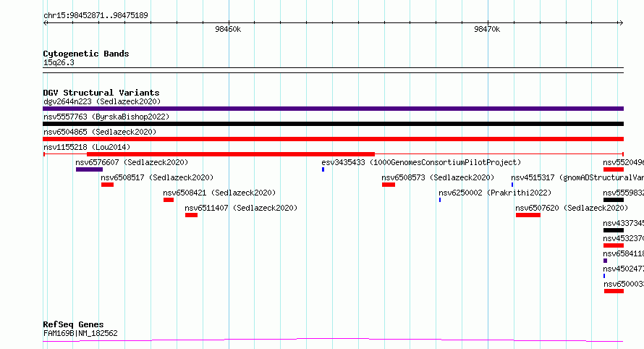Click the red bar under nsv6507620
This screenshot has height=349, width=644.
pos(528,215)
